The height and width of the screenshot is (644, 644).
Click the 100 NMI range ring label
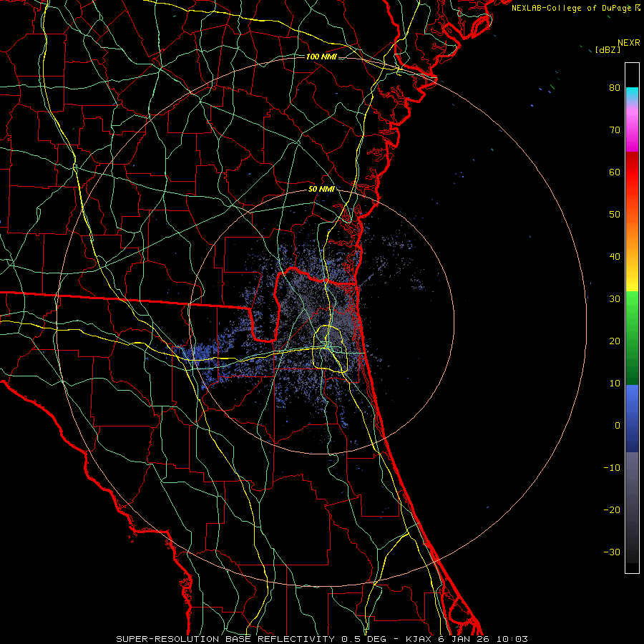pyautogui.click(x=321, y=57)
